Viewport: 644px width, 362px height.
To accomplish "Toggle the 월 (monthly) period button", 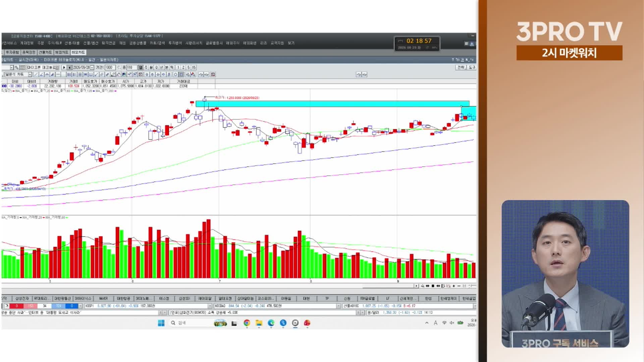I will point(151,67).
